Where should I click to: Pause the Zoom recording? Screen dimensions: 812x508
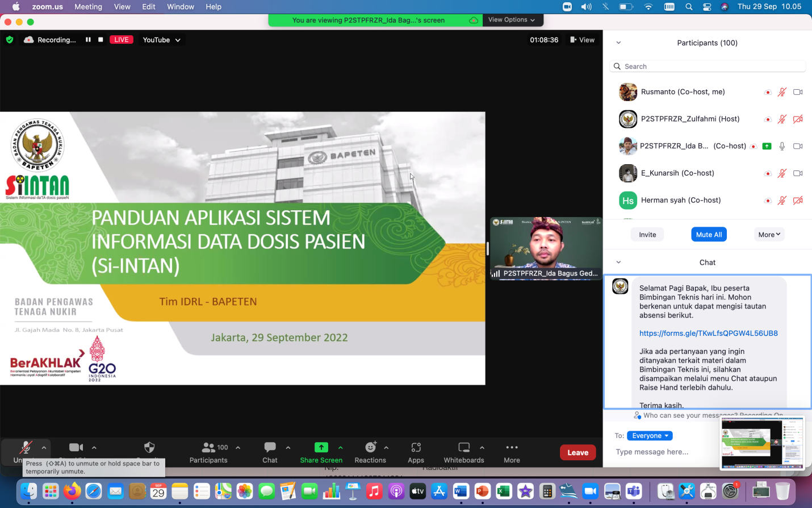(x=88, y=40)
